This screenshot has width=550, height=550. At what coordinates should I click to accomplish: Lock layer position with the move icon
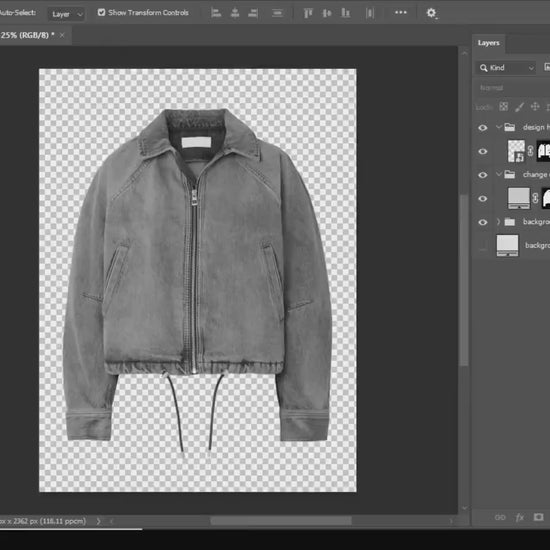[x=535, y=106]
